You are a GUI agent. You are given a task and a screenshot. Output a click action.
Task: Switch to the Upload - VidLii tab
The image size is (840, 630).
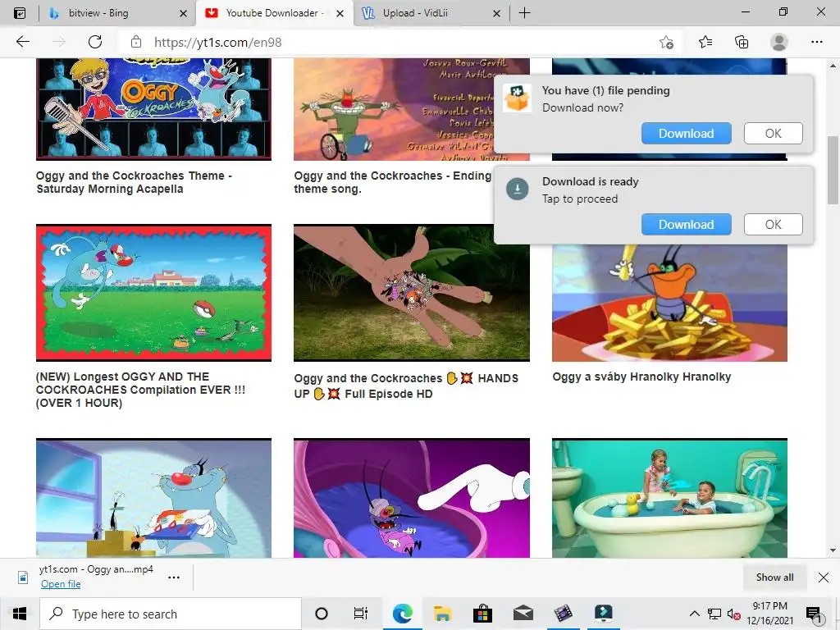pyautogui.click(x=431, y=13)
